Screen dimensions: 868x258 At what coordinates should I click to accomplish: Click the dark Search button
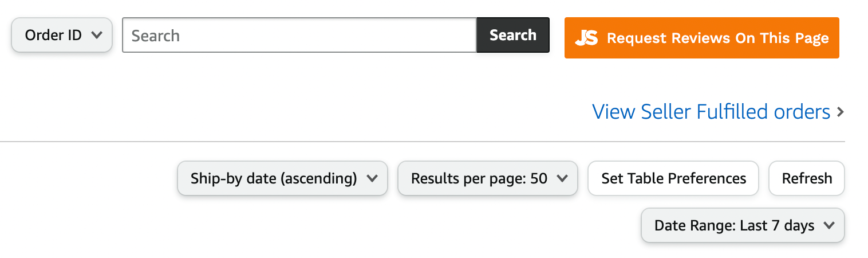coord(513,35)
